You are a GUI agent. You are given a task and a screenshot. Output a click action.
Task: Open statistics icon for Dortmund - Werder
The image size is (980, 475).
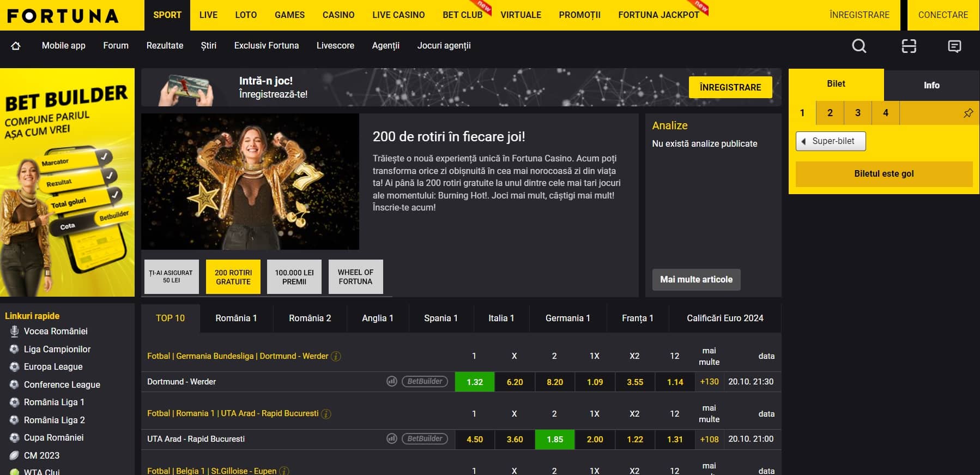391,382
